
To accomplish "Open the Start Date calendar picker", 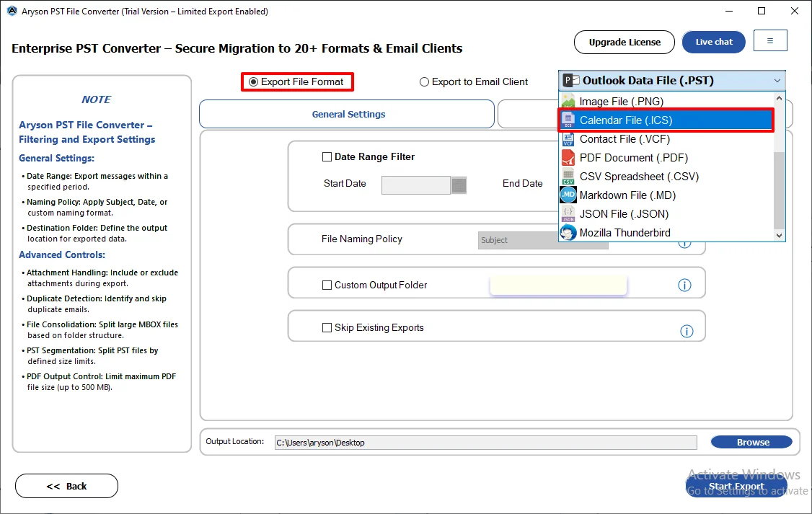I will (x=459, y=185).
